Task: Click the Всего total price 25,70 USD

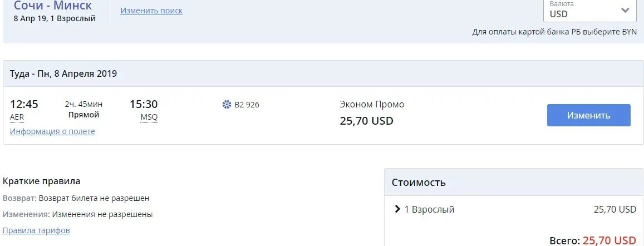Action: 609,240
